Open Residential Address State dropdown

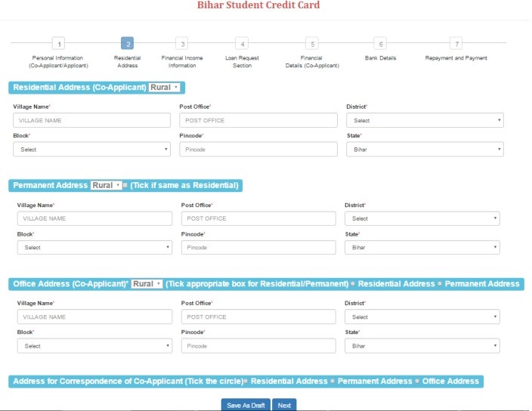(425, 150)
